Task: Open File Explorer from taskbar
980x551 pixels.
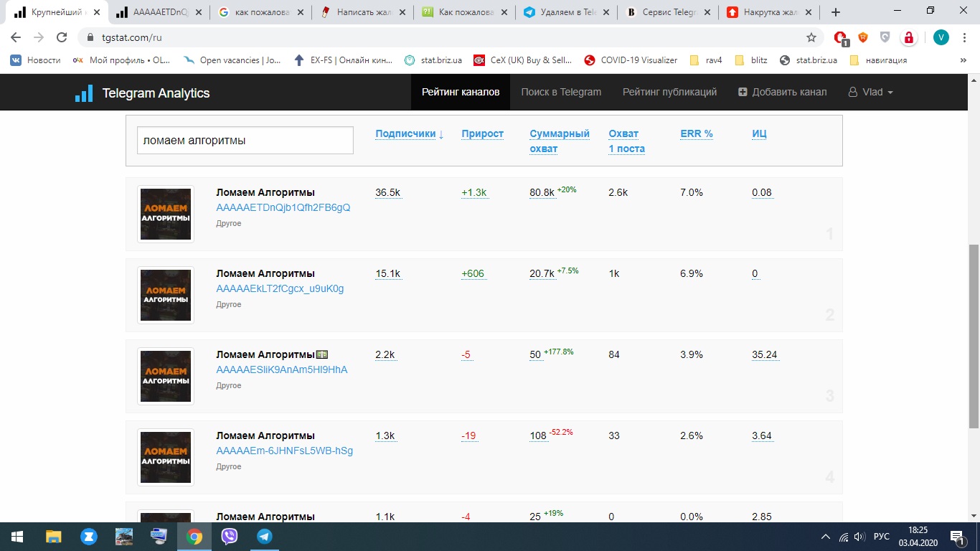Action: point(54,537)
